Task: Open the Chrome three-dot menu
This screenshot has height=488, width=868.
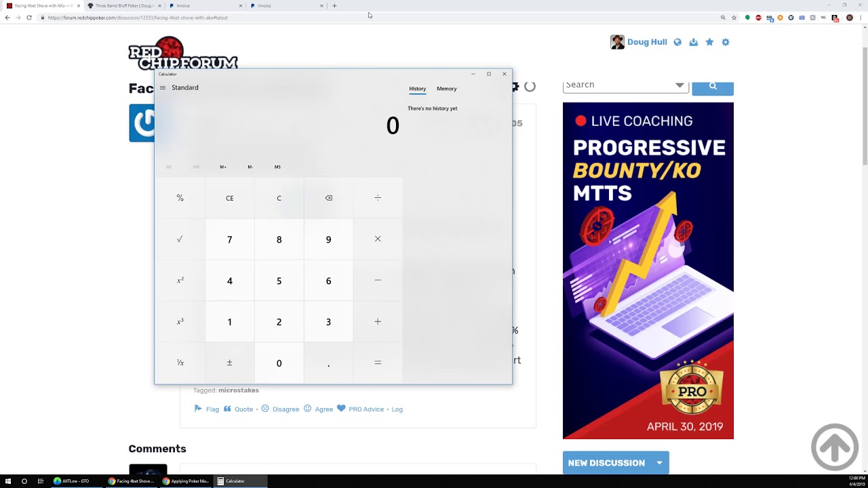Action: click(861, 18)
